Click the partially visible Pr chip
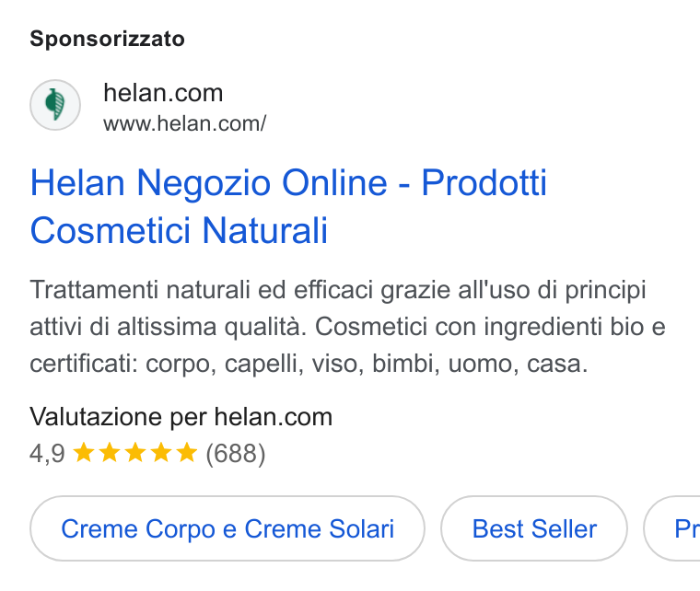The image size is (700, 591). [x=671, y=528]
